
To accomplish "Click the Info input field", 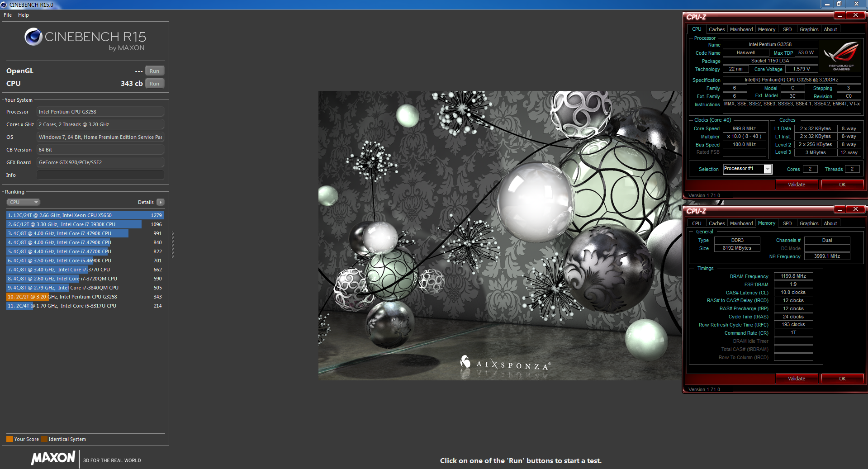I will (100, 175).
